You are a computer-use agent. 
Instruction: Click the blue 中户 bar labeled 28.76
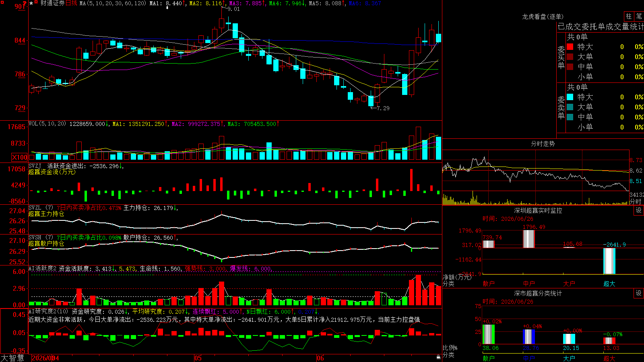click(x=529, y=337)
